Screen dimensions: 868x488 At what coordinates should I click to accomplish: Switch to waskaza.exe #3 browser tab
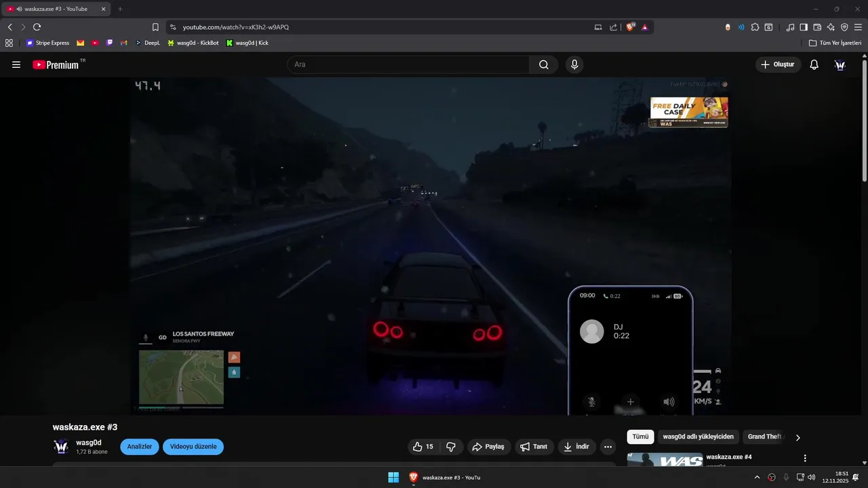[56, 9]
